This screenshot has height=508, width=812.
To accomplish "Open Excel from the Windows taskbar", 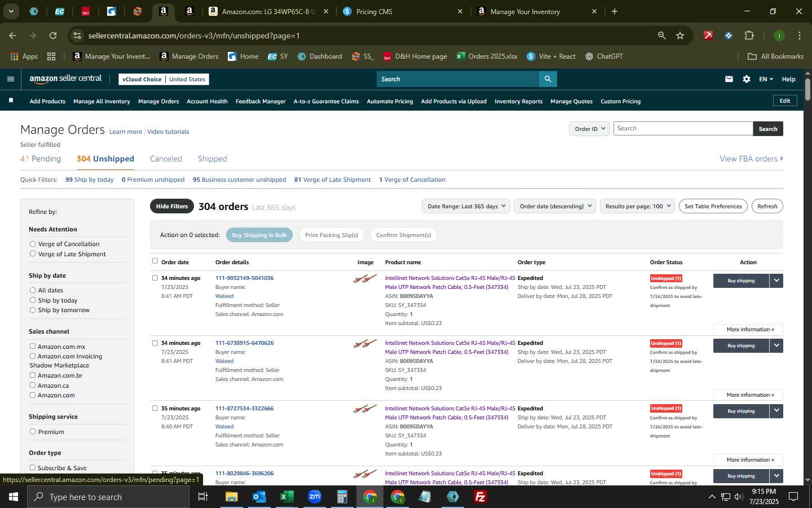I will [287, 497].
